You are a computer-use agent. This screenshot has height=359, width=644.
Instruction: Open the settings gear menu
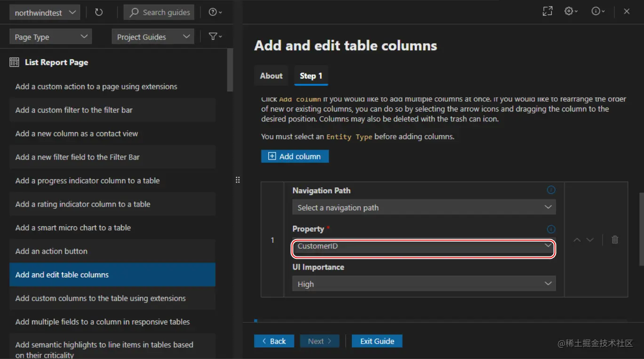pos(571,12)
